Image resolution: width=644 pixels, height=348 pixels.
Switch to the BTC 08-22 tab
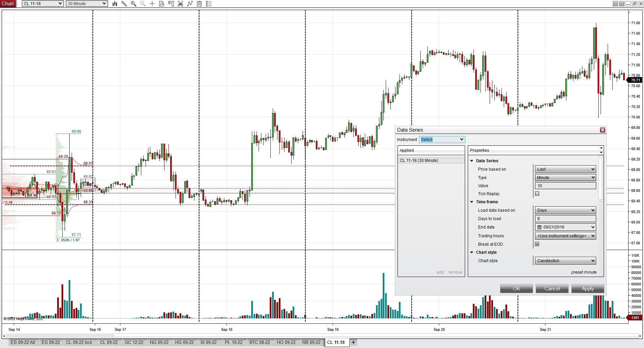[260, 342]
